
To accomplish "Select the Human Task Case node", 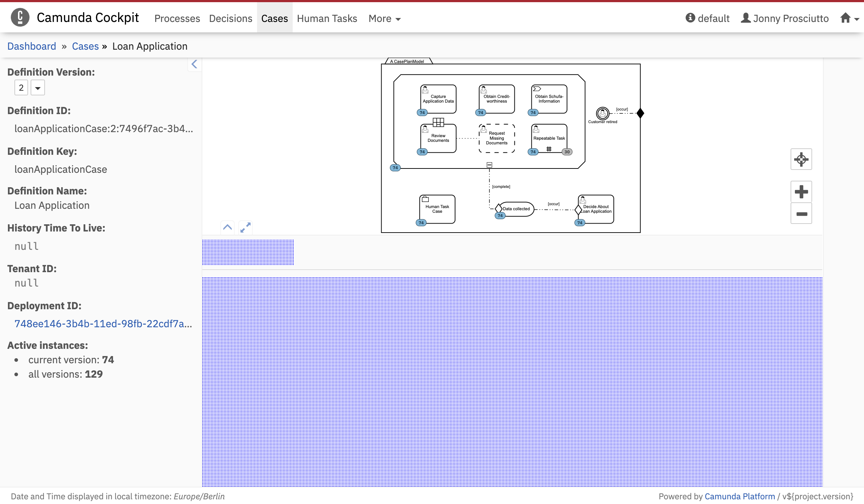I will (437, 209).
